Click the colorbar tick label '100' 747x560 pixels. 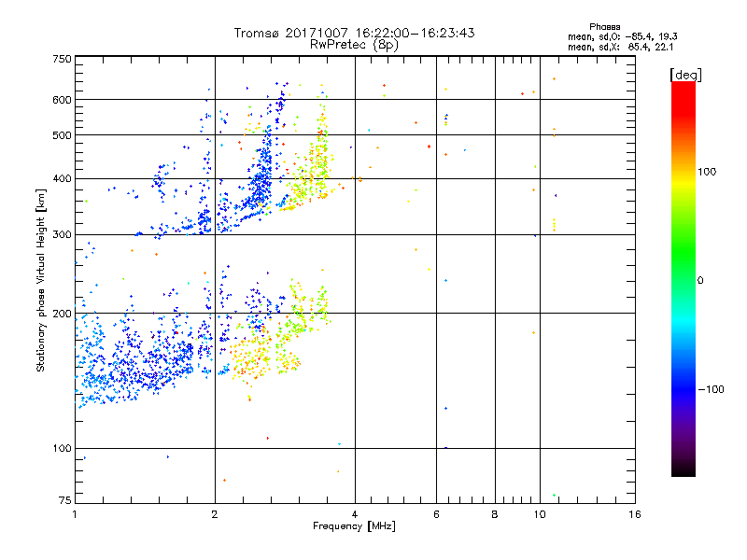click(x=707, y=172)
